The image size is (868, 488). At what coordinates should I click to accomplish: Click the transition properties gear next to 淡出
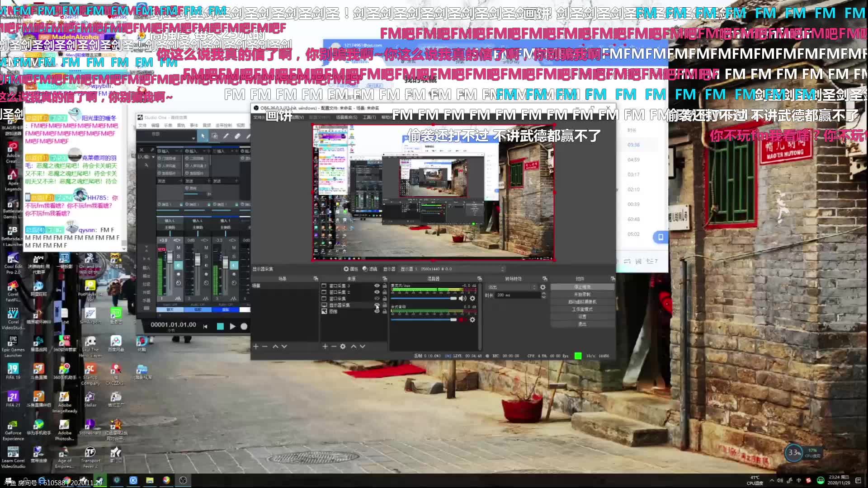pos(543,287)
